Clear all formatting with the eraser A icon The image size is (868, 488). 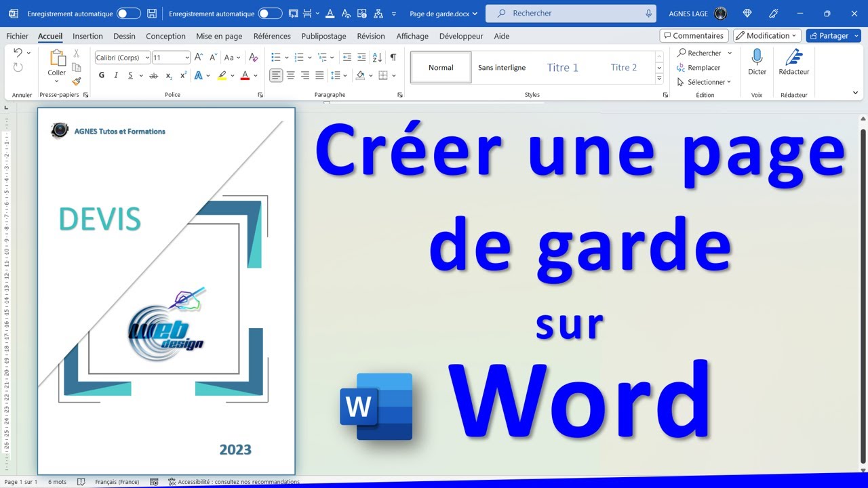point(253,58)
